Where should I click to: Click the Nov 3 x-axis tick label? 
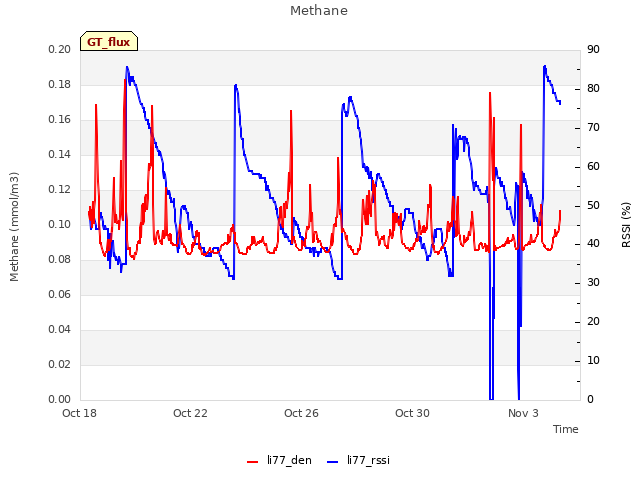[x=523, y=413]
